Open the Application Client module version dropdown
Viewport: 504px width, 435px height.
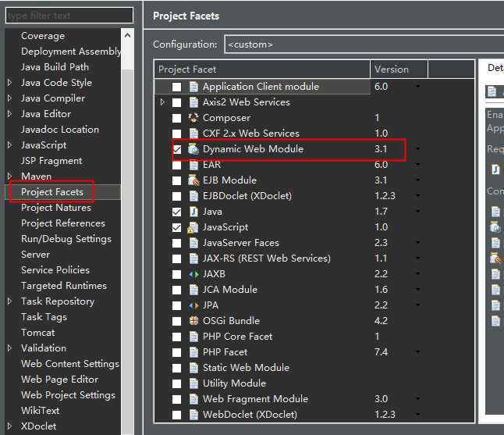[x=417, y=86]
